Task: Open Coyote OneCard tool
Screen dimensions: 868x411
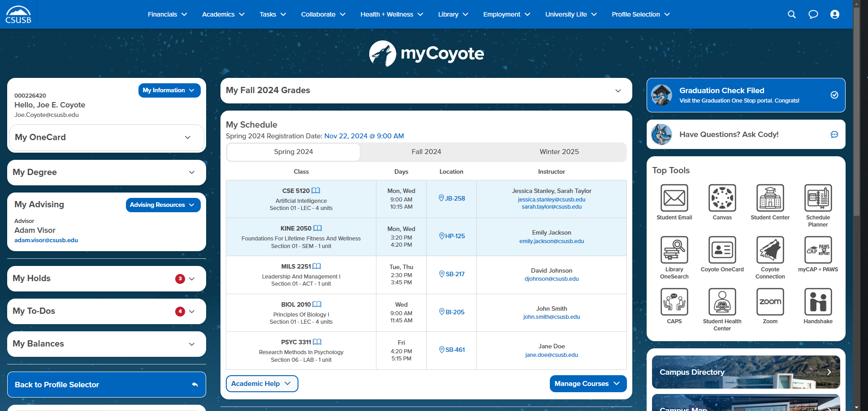Action: click(722, 250)
